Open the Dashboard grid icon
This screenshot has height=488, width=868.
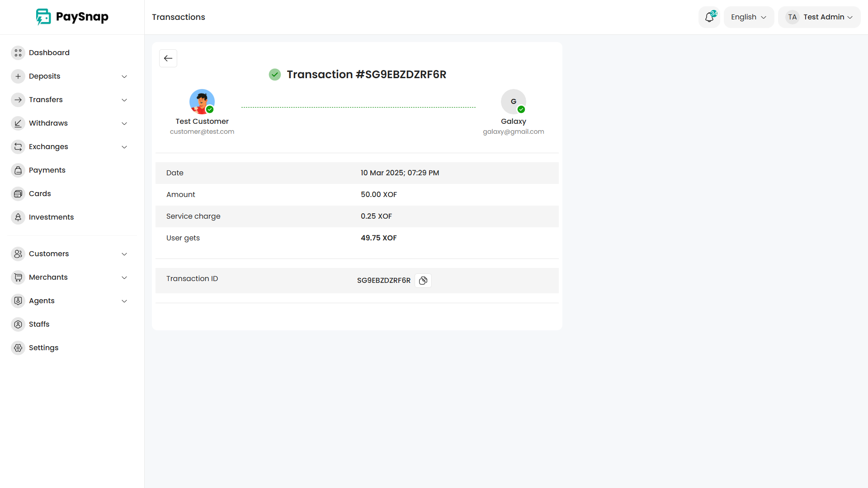[x=18, y=53]
